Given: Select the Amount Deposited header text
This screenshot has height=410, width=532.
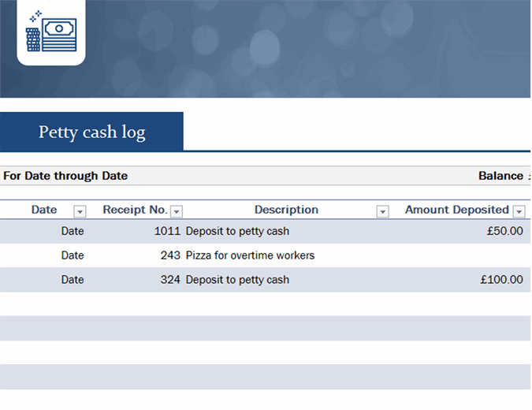Looking at the screenshot, I should (x=456, y=210).
